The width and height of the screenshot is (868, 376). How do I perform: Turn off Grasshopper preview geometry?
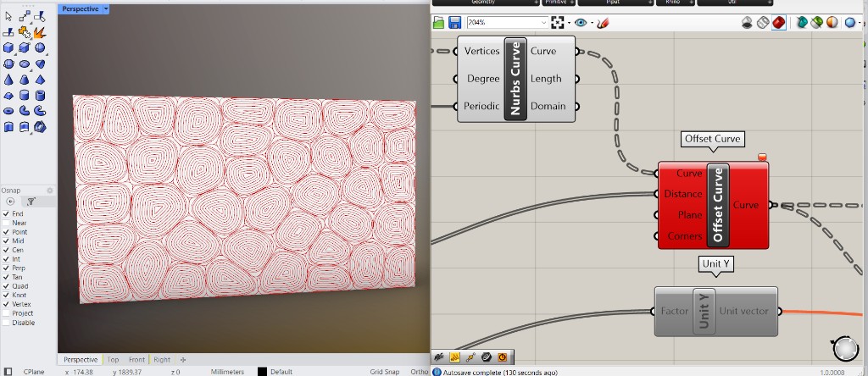747,23
